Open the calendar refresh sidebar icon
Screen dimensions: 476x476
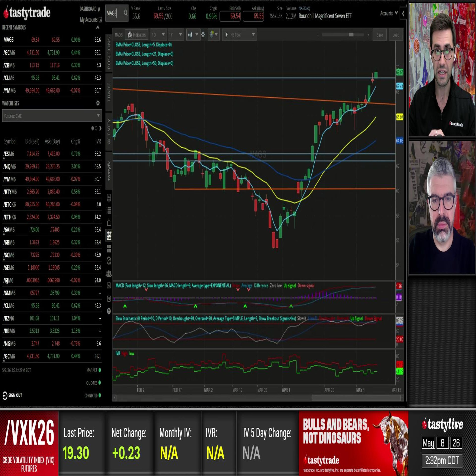pos(109,286)
